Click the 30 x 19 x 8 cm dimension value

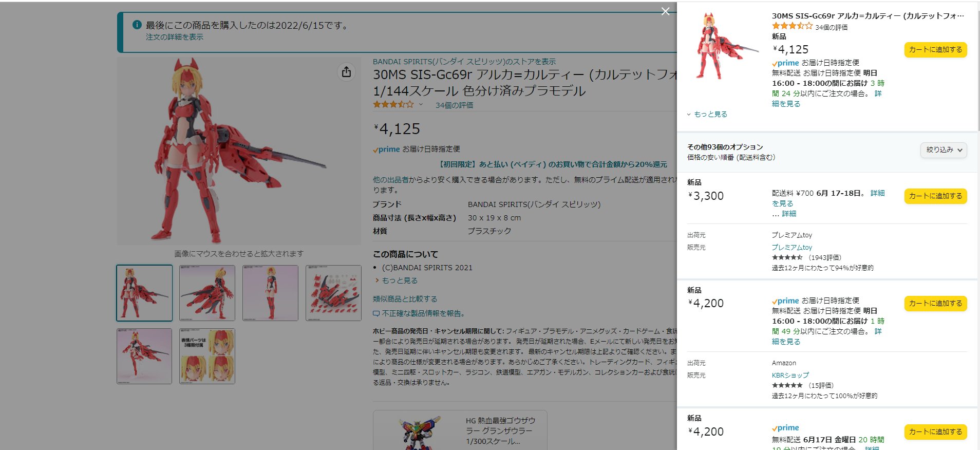point(494,218)
